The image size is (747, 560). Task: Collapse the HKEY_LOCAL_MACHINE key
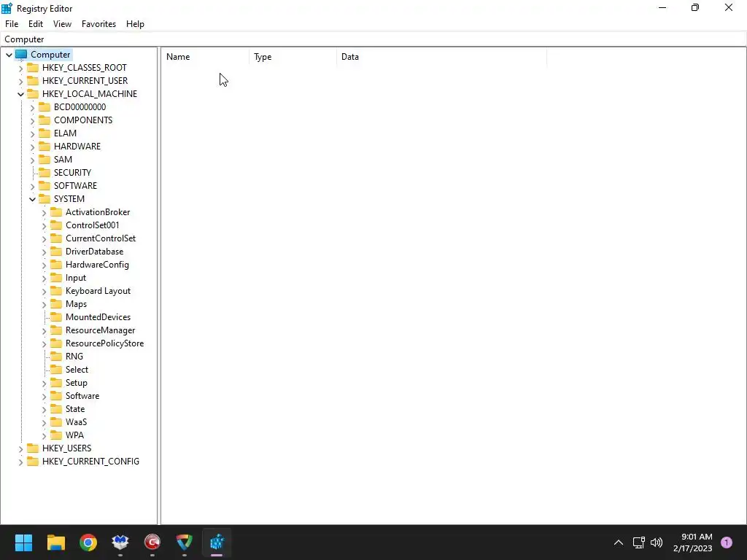tap(20, 94)
